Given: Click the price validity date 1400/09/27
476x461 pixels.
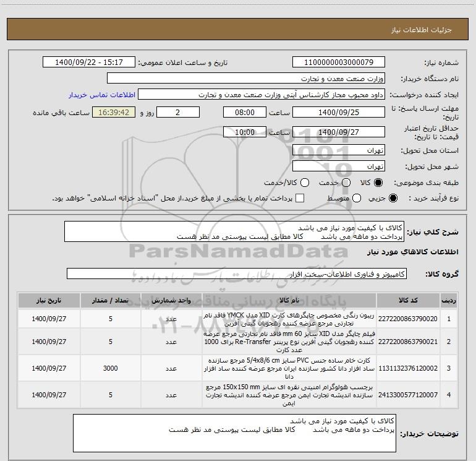Looking at the screenshot, I should coord(339,132).
